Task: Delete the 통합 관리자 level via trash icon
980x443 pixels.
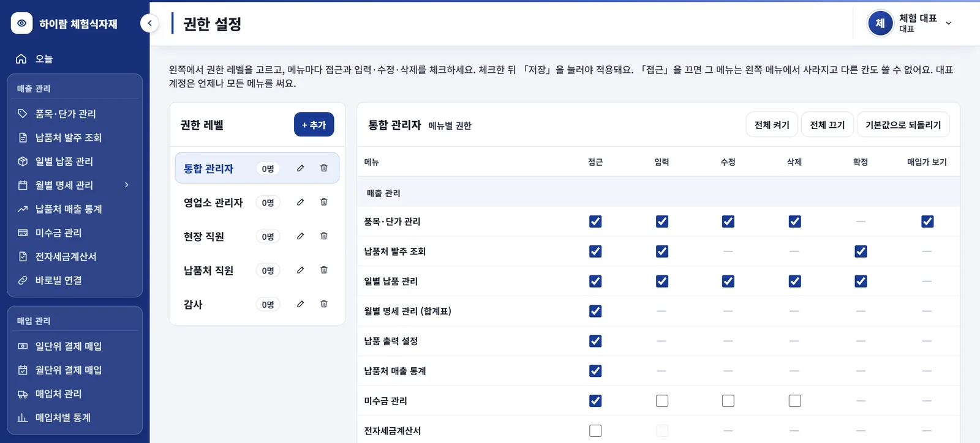Action: click(x=324, y=168)
